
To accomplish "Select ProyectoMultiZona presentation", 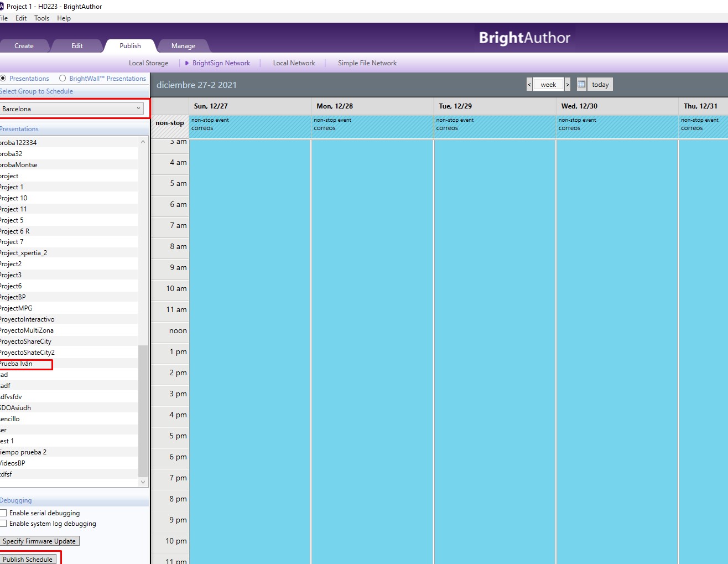I will tap(69, 330).
